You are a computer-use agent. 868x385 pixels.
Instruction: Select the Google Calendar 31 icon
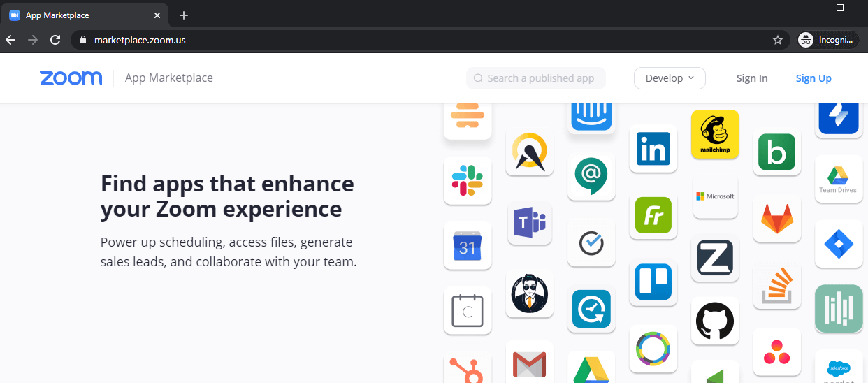(468, 246)
